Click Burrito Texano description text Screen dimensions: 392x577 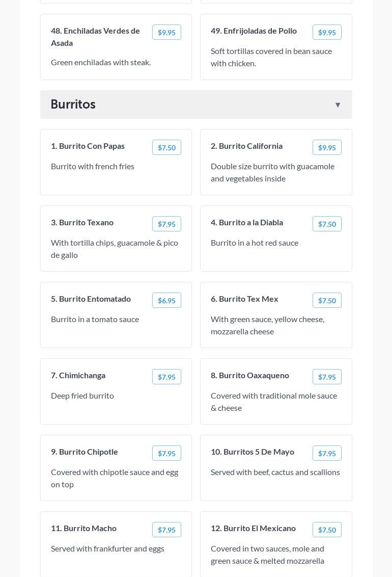tap(115, 249)
